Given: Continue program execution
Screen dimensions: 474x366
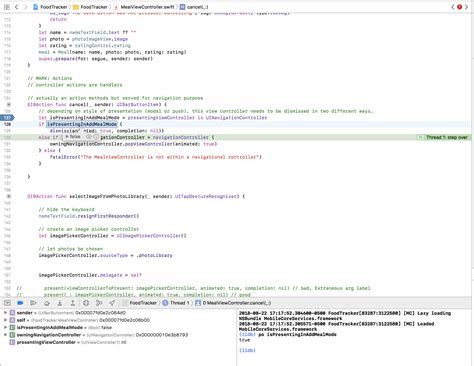Looking at the screenshot, I should pos(33,303).
